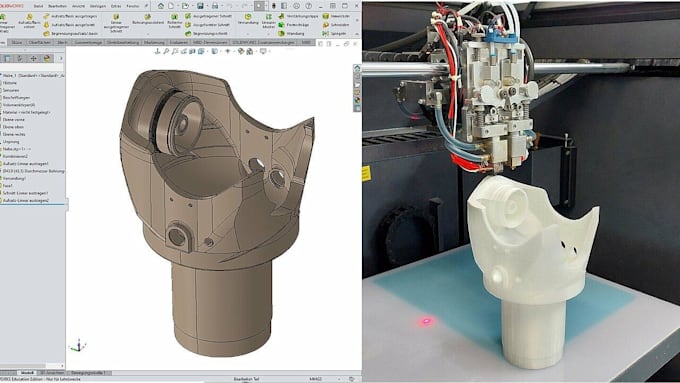Select the Lineares Muster tool
This screenshot has height=383, width=680.
click(x=268, y=21)
